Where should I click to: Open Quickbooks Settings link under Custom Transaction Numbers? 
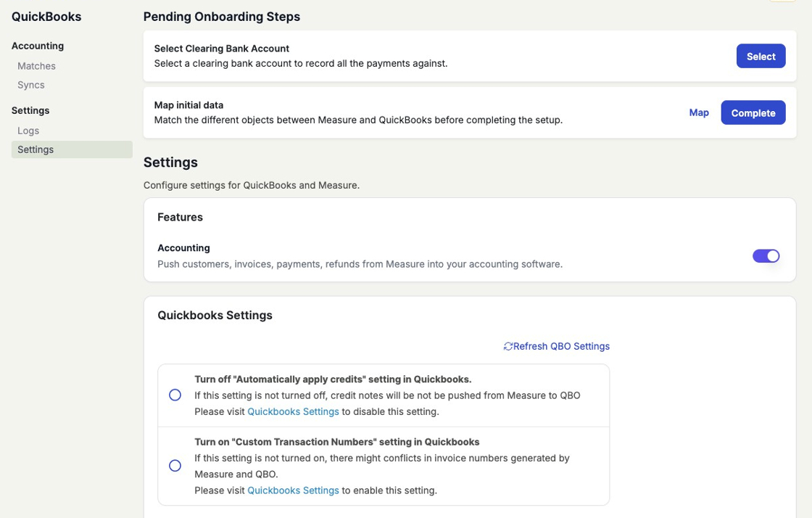(293, 490)
